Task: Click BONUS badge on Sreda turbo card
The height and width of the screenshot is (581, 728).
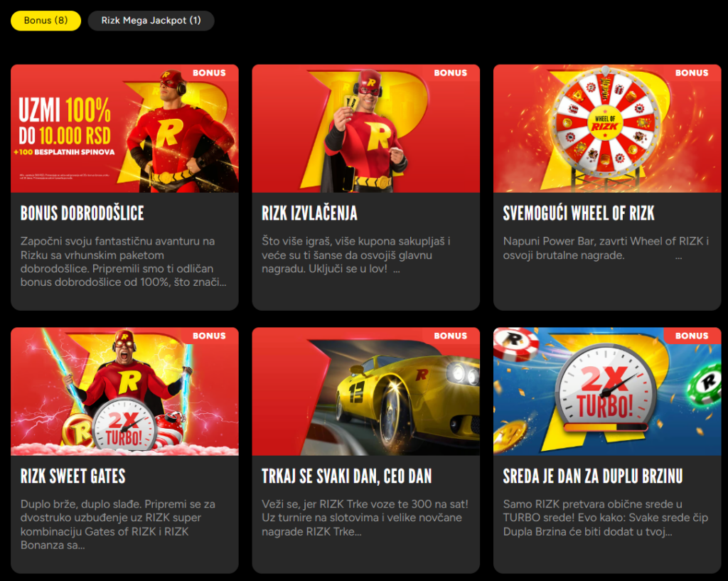Action: [692, 336]
